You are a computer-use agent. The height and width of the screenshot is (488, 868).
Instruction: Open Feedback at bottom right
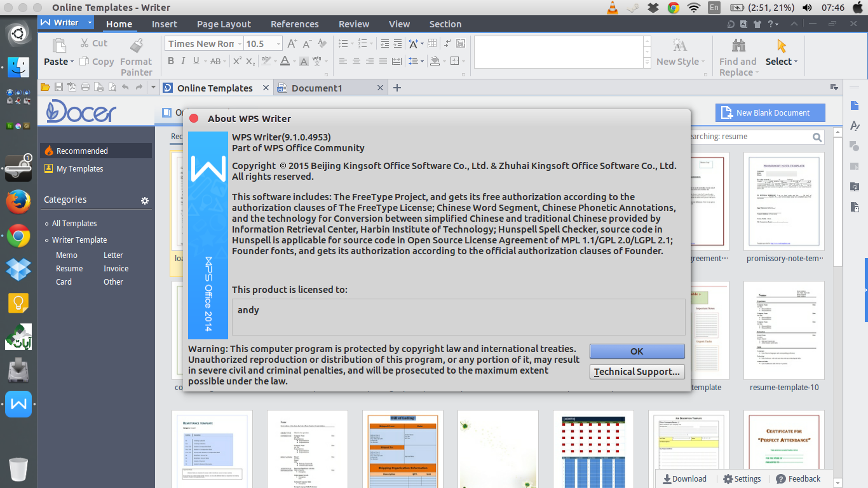click(x=798, y=479)
